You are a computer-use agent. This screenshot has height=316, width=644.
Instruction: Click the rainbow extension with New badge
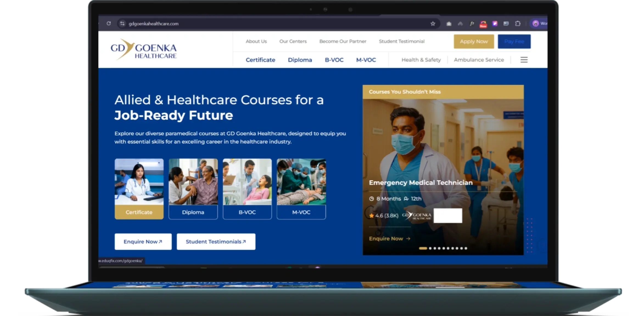pos(483,24)
